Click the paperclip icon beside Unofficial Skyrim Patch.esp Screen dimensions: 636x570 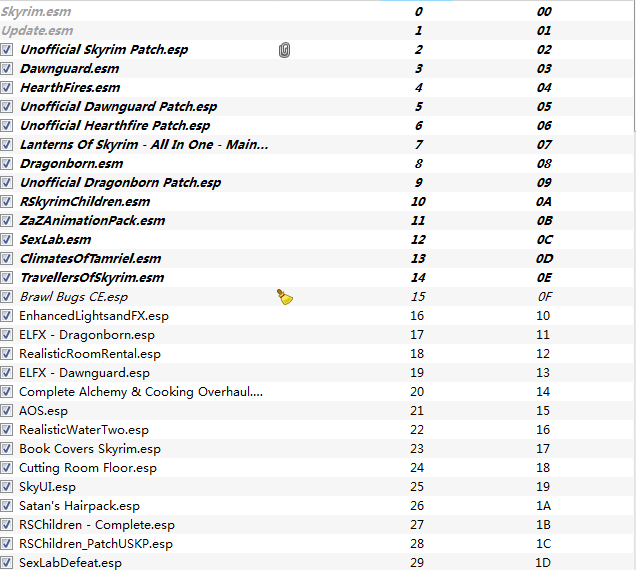[284, 50]
